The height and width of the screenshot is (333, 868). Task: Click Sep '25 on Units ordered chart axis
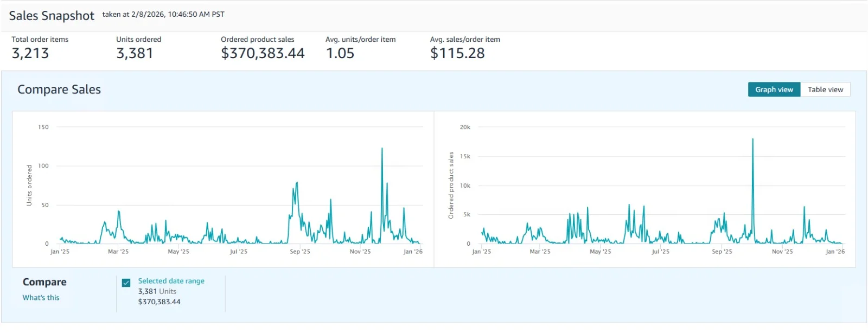pos(300,252)
